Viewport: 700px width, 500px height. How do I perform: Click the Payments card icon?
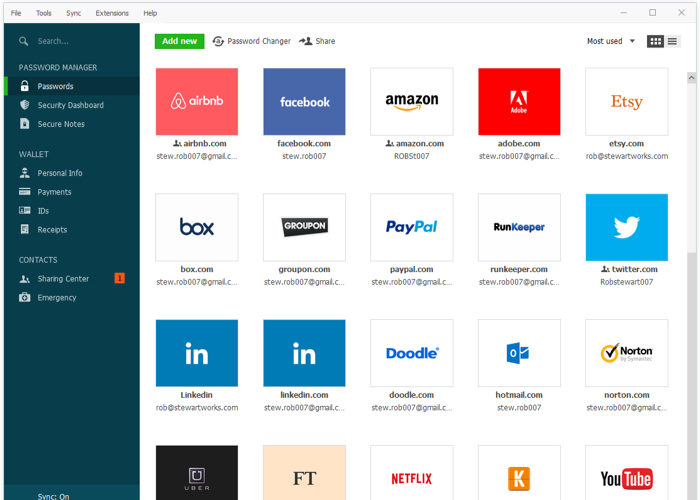[25, 192]
